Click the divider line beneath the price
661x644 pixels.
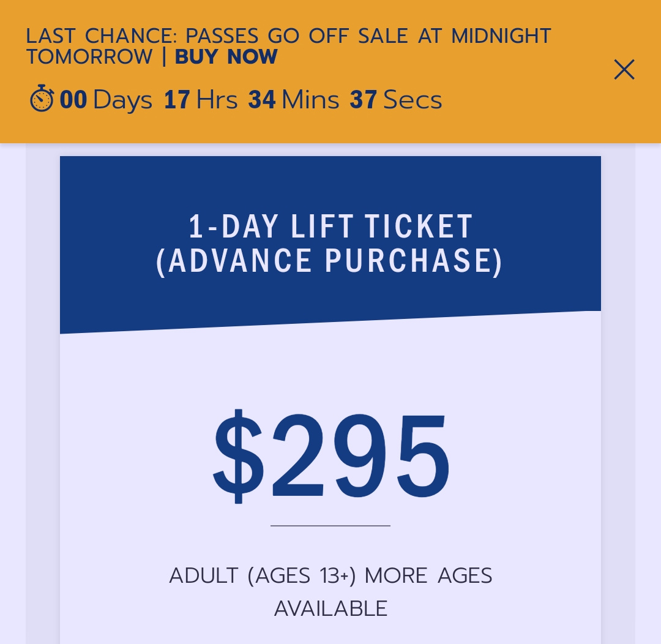point(330,526)
